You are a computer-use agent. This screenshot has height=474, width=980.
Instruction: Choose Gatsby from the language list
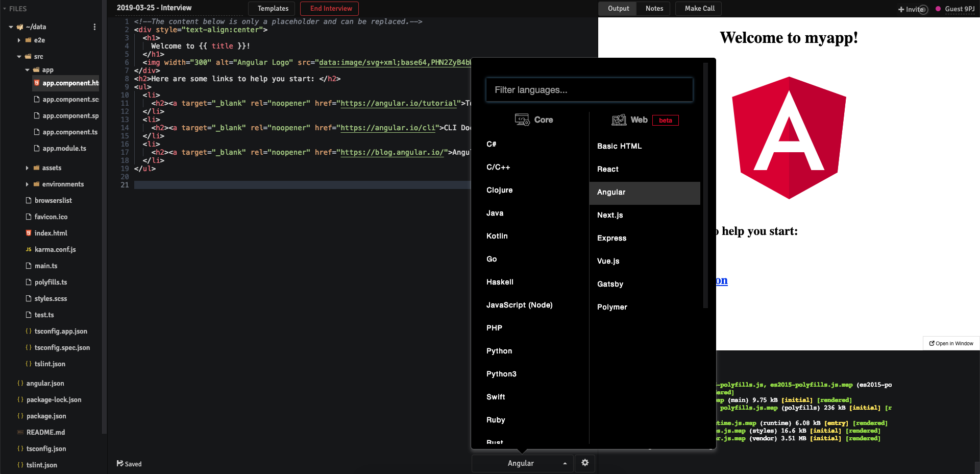[645, 284]
